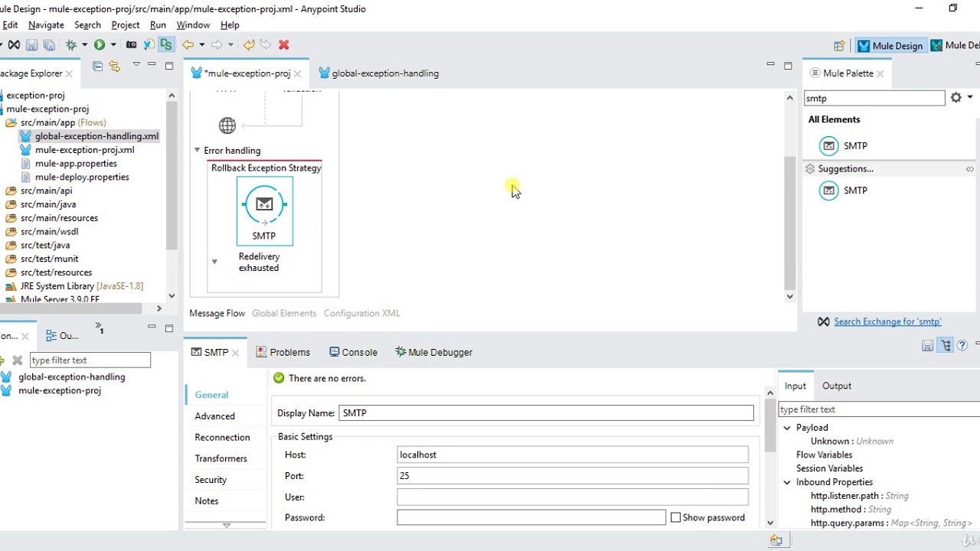This screenshot has height=551, width=980.
Task: Open the Help menu
Action: [x=230, y=25]
